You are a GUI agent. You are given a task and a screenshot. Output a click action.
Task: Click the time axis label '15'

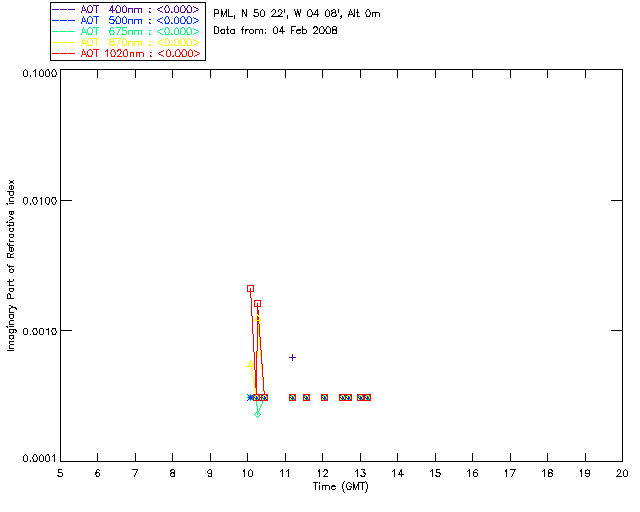(x=435, y=473)
